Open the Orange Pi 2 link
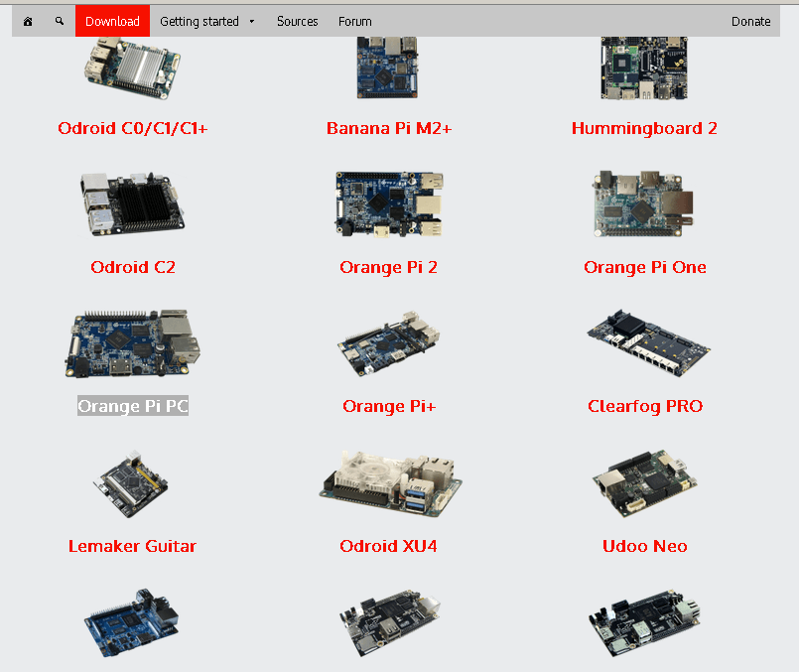 click(388, 267)
